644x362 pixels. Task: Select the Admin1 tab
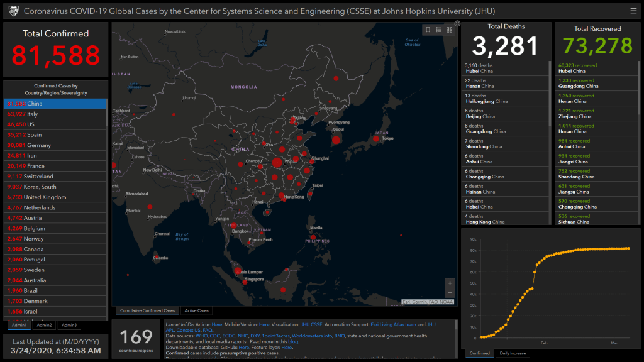point(19,325)
